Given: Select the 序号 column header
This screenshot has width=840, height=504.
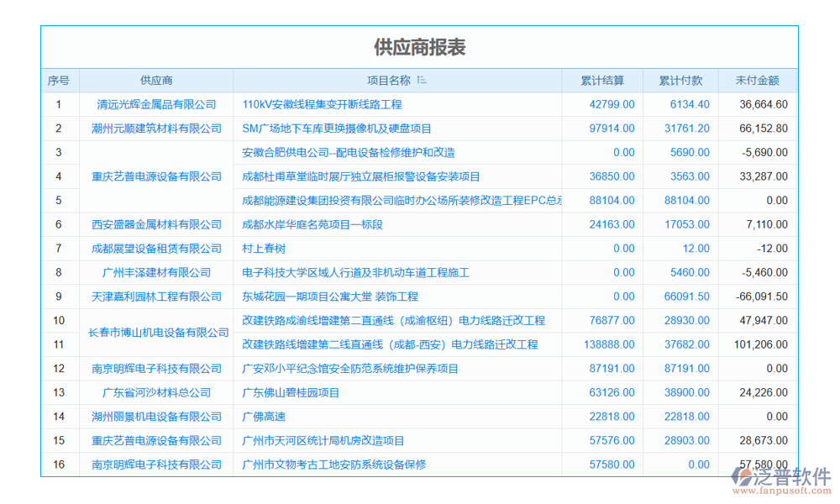Looking at the screenshot, I should [x=58, y=80].
